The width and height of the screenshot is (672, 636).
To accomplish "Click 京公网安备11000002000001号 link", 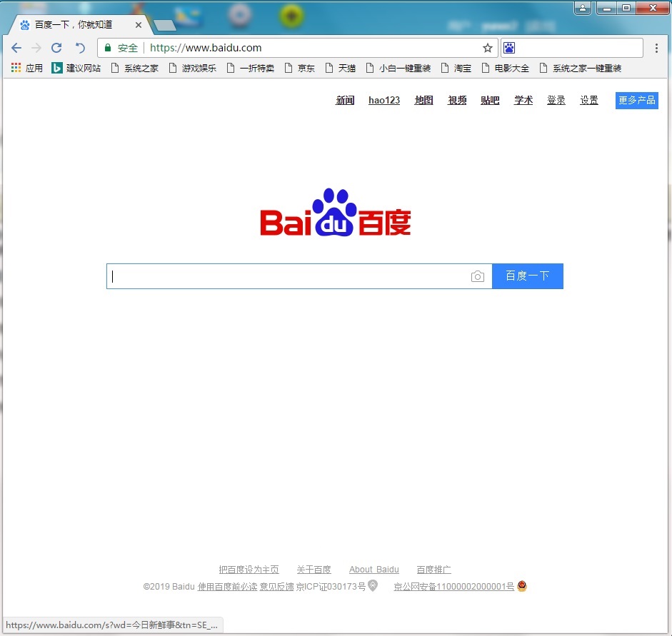I will pyautogui.click(x=454, y=586).
